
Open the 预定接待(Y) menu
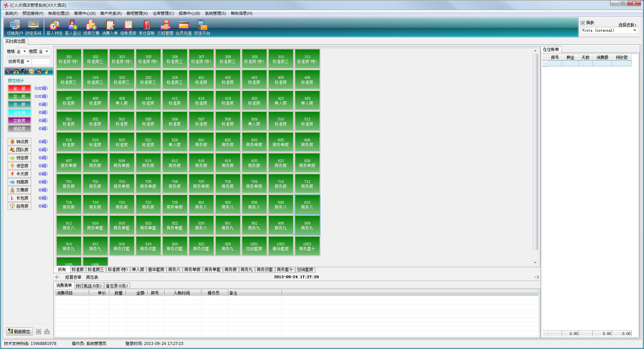pyautogui.click(x=33, y=13)
